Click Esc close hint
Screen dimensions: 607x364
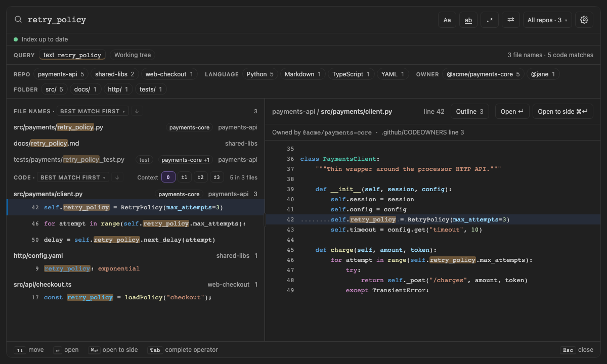click(x=577, y=350)
